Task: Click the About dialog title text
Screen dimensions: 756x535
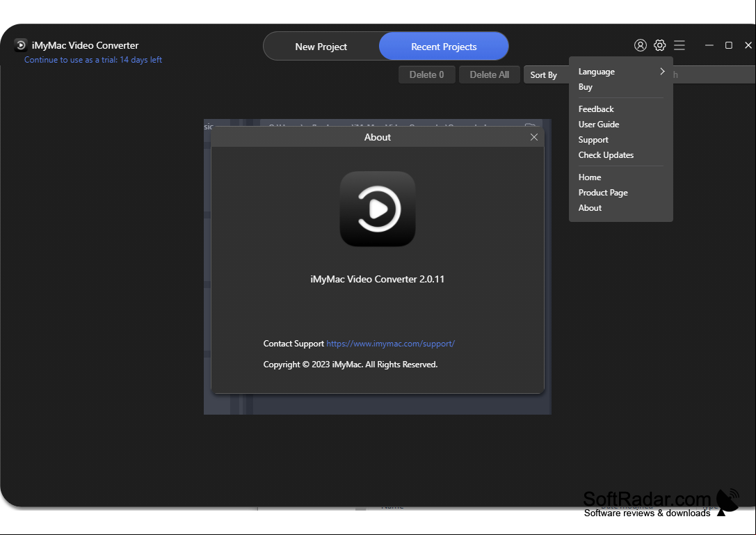Action: 378,138
